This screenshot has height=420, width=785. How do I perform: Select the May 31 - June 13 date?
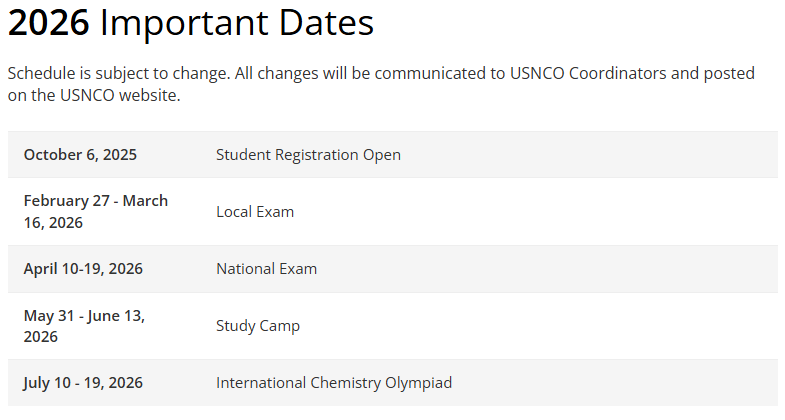pyautogui.click(x=84, y=326)
